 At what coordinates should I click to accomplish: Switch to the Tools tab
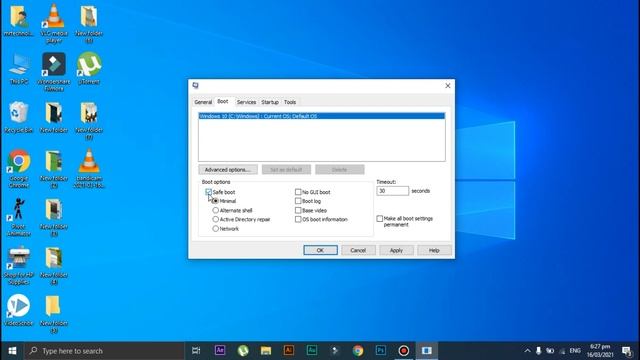coord(290,102)
